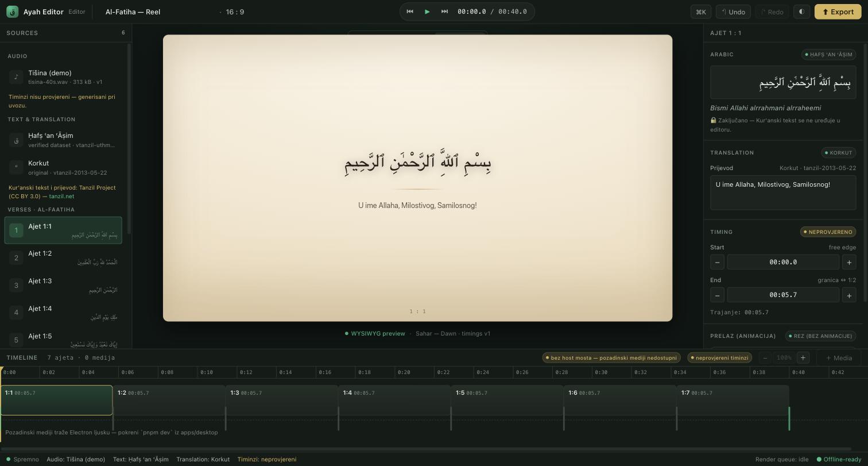Image resolution: width=868 pixels, height=466 pixels.
Task: Click the NEPROVJERENO timing badge
Action: 828,232
